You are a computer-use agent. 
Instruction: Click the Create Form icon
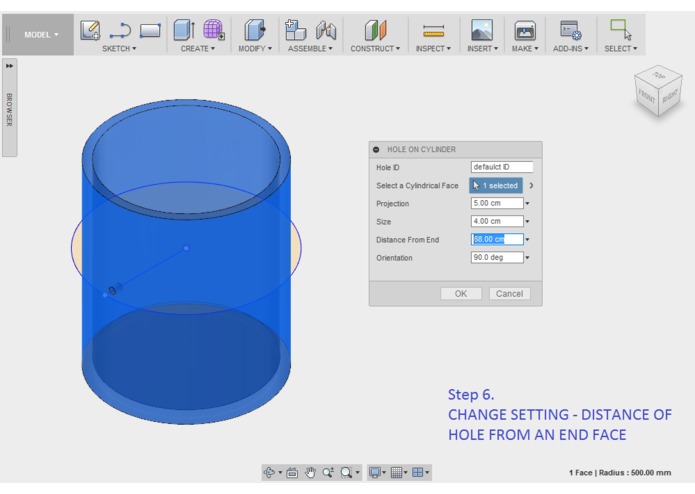click(214, 30)
